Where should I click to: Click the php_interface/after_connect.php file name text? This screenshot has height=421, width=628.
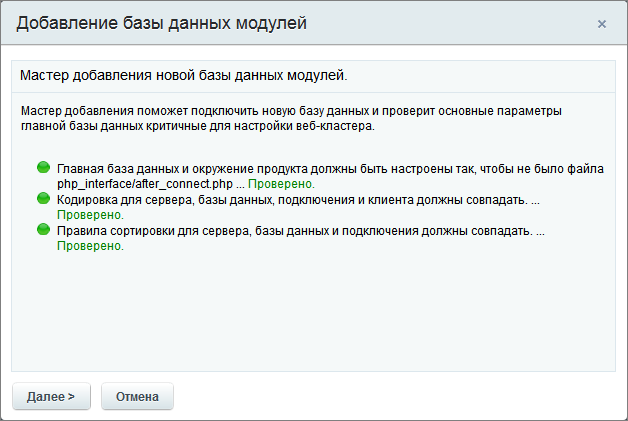click(145, 185)
